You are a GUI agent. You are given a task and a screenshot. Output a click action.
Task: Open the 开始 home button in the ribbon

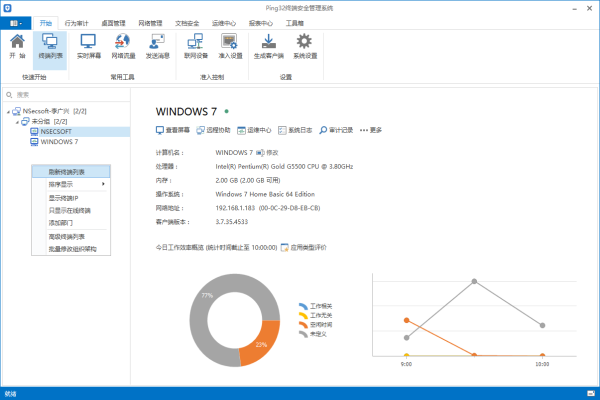pos(17,47)
